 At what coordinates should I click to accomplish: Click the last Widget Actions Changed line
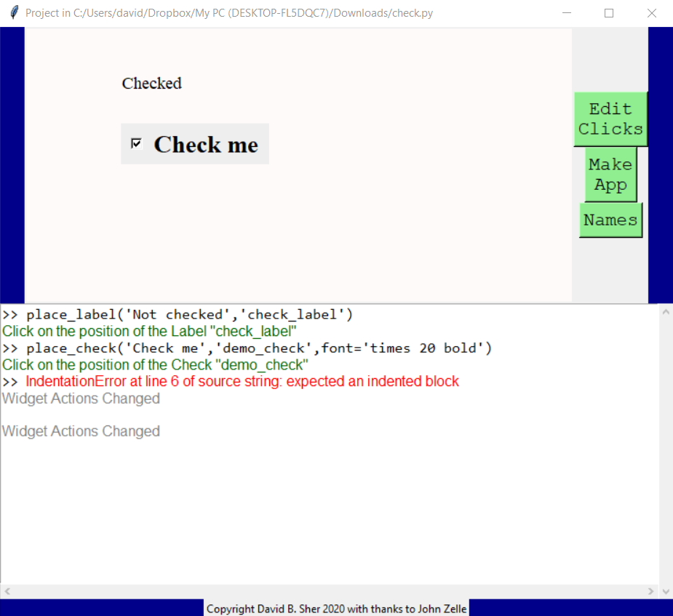[x=81, y=431]
